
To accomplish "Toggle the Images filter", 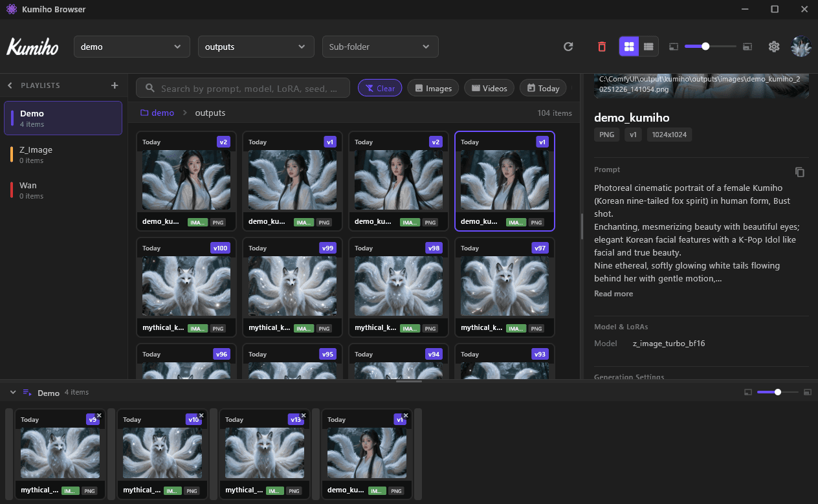I will (x=433, y=88).
